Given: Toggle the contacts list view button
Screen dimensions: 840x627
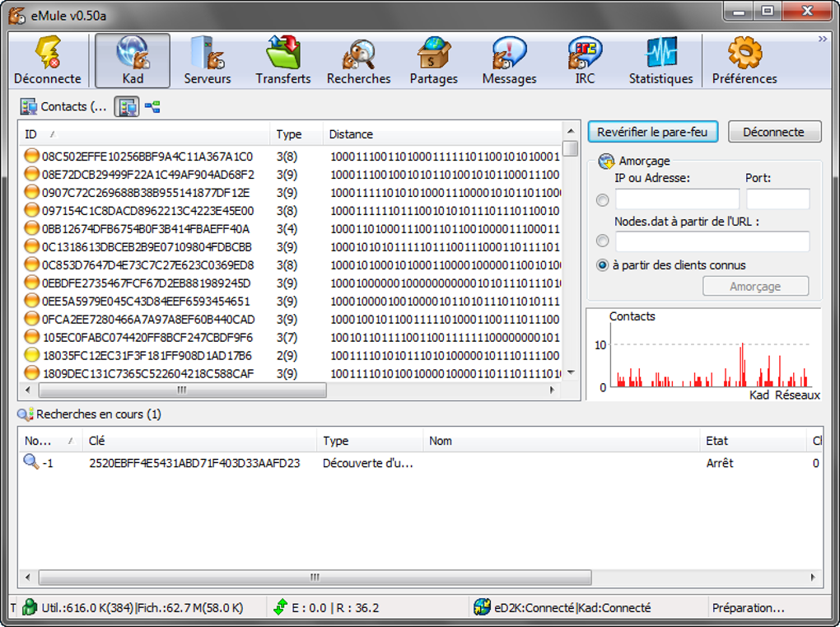Looking at the screenshot, I should [127, 106].
